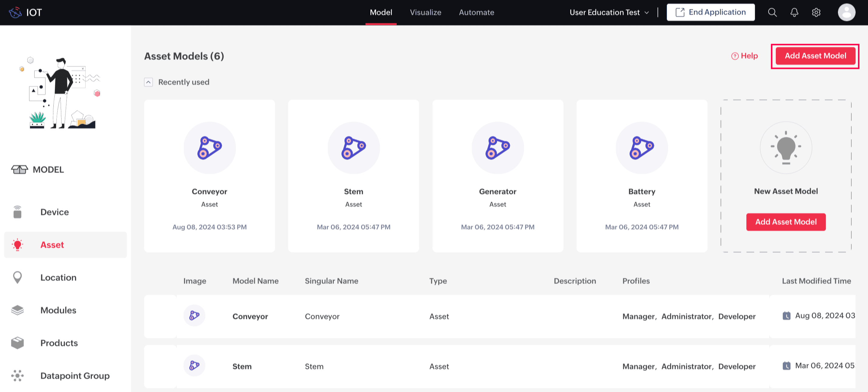Screen dimensions: 868x392
Task: Click the search magnifier icon
Action: (772, 12)
